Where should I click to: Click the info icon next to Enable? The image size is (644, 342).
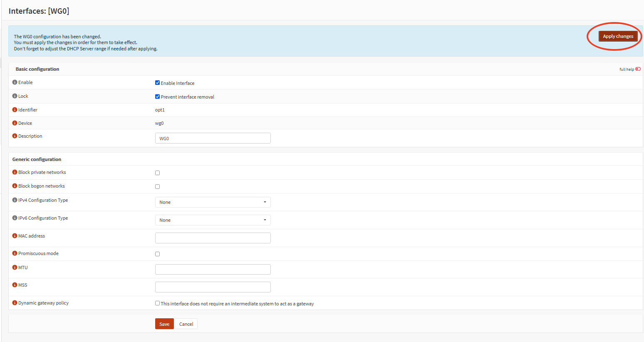click(x=15, y=82)
